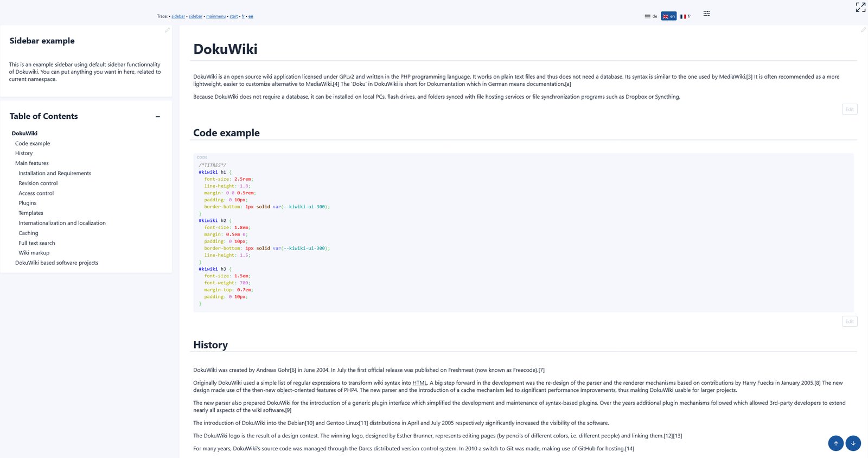This screenshot has width=868, height=458.
Task: Click Edit button below the intro section
Action: pos(849,110)
